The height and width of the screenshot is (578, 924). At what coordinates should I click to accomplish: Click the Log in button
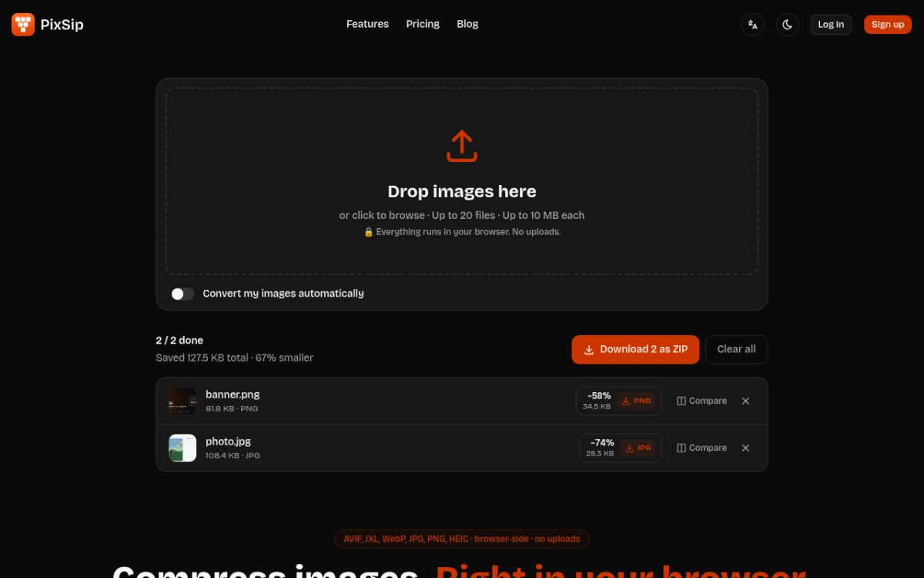pos(831,25)
